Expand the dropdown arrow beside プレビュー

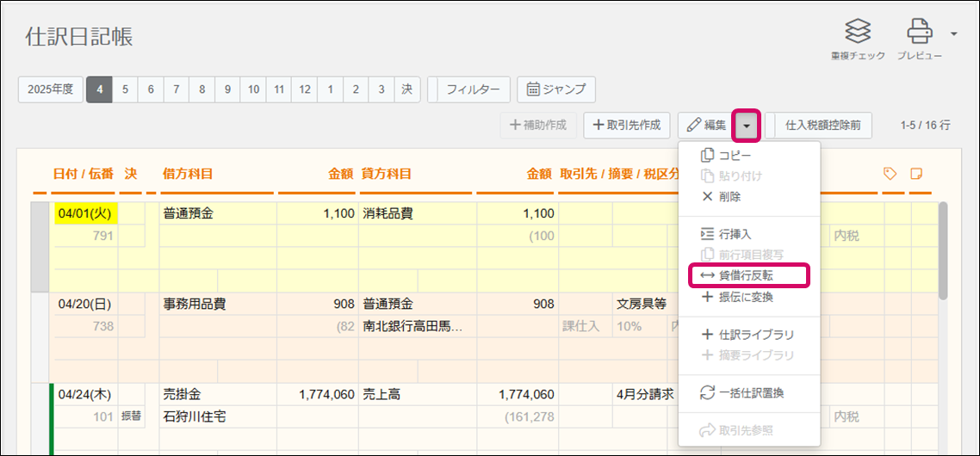[x=953, y=34]
